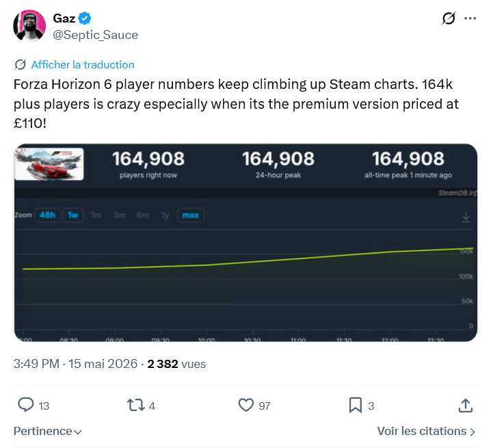Select the 48h zoom option
This screenshot has height=448, width=491.
pos(47,215)
